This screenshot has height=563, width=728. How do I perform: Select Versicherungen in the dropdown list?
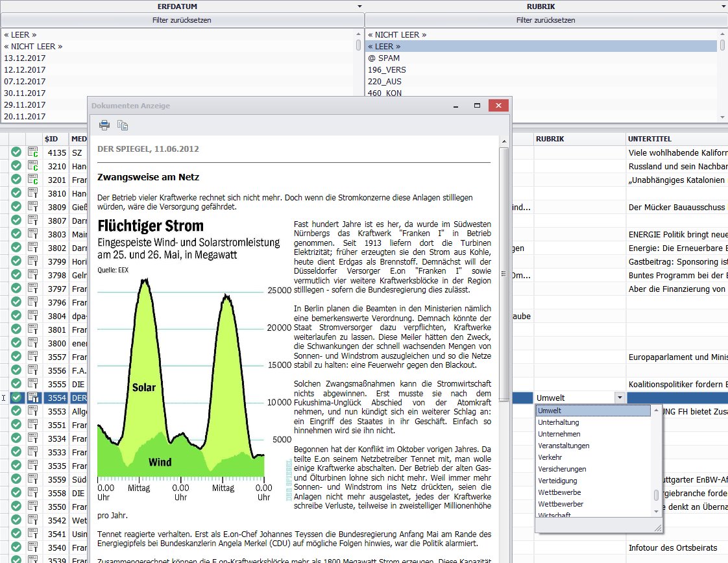(593, 469)
